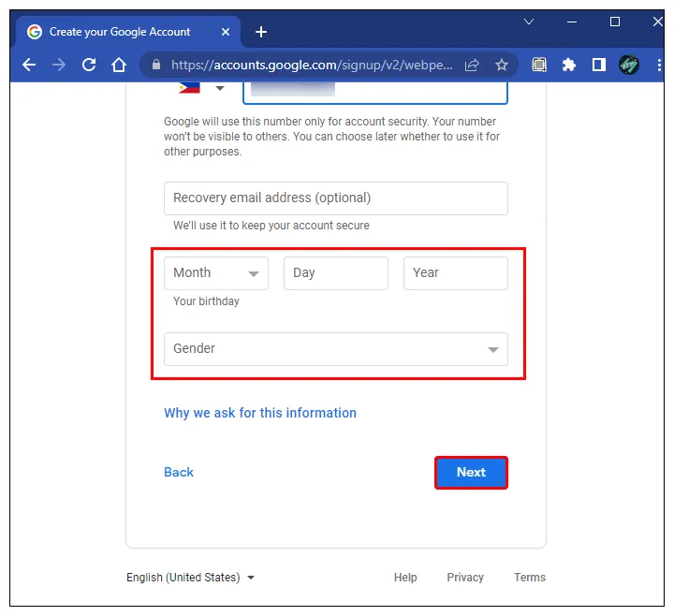Click the Recovery email address field

tap(336, 198)
